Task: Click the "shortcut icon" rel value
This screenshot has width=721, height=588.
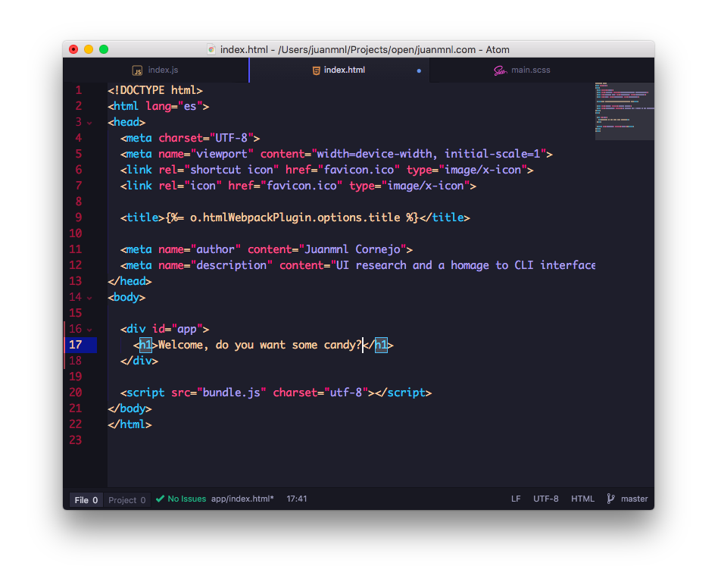Action: 231,170
